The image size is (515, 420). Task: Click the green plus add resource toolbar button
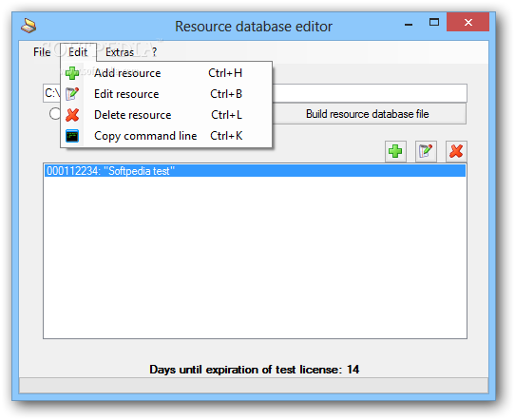(x=395, y=151)
